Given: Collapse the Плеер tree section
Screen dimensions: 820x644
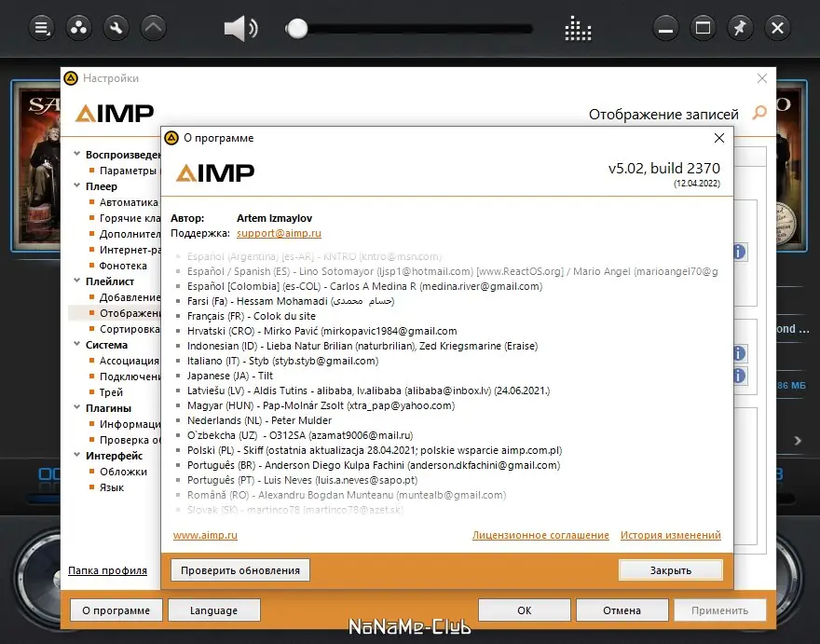Looking at the screenshot, I should click(76, 185).
